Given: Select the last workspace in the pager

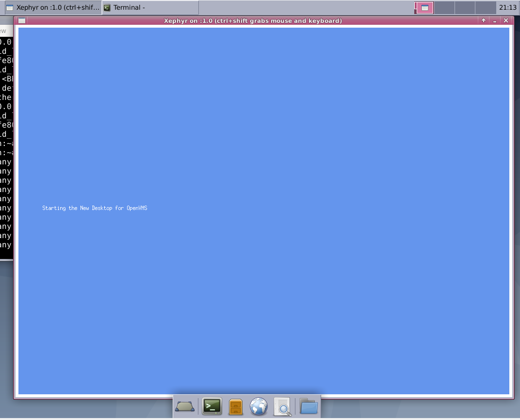Looking at the screenshot, I should click(x=483, y=7).
